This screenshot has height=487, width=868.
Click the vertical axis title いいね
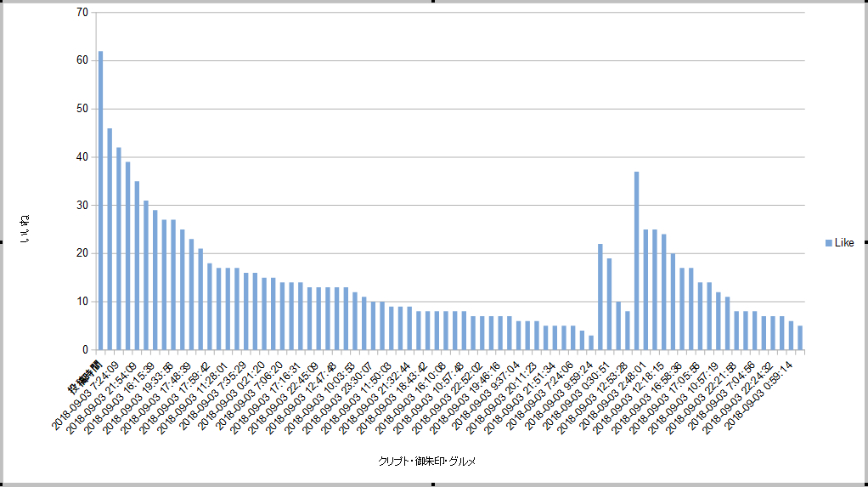pyautogui.click(x=26, y=229)
